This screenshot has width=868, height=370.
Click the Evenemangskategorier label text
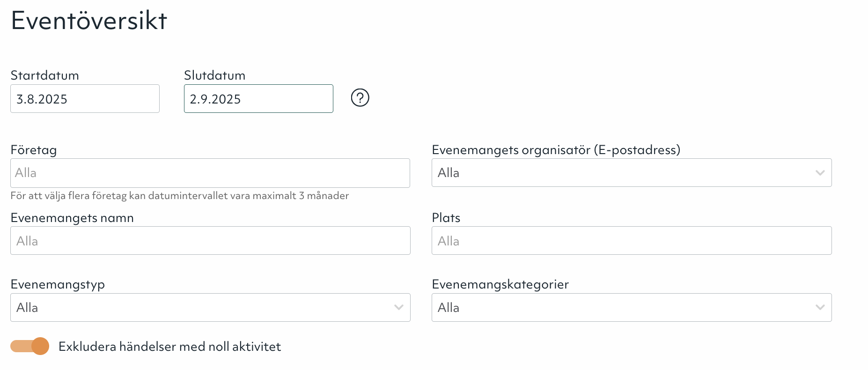pos(500,284)
